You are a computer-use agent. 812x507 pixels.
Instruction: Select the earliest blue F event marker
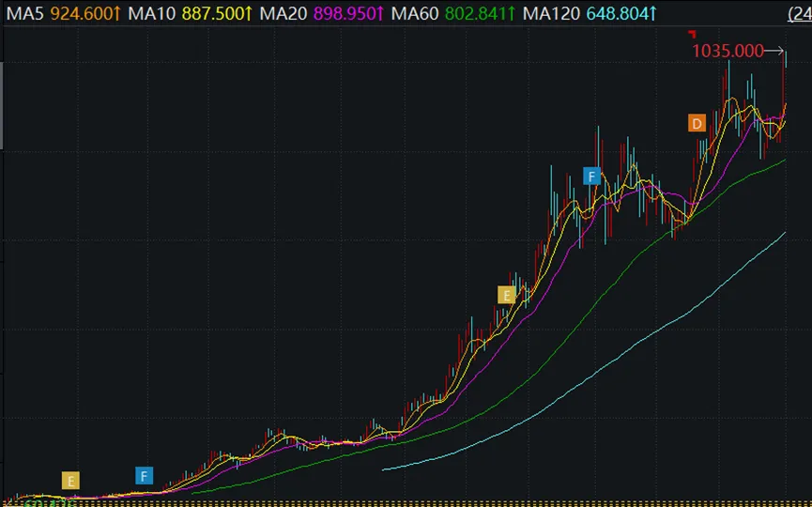coord(144,475)
